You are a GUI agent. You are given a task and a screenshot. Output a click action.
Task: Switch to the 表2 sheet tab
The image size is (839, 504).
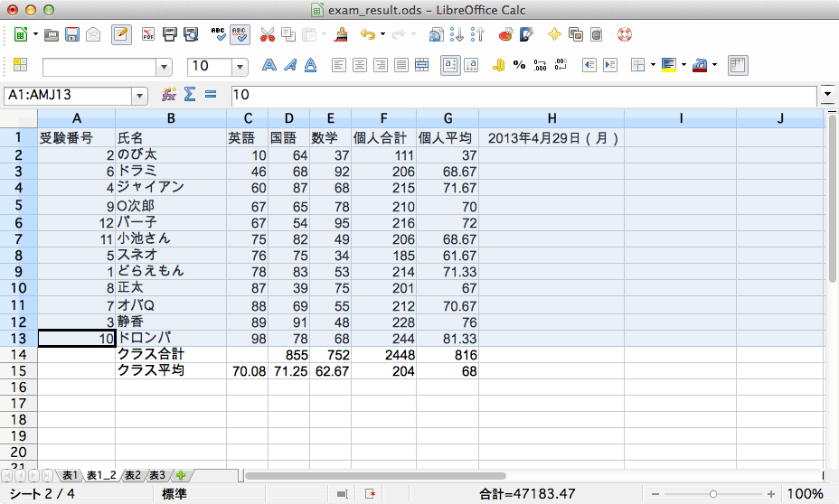(x=133, y=475)
